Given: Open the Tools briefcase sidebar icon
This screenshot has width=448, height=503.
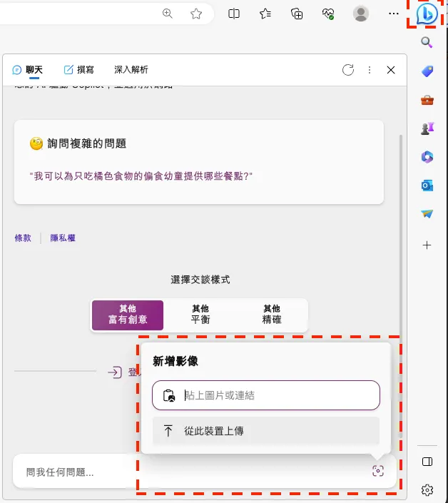Looking at the screenshot, I should pyautogui.click(x=427, y=100).
